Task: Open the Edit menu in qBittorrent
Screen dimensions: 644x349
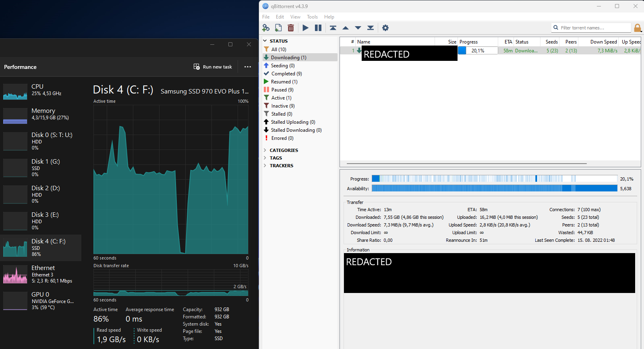Action: (x=280, y=17)
